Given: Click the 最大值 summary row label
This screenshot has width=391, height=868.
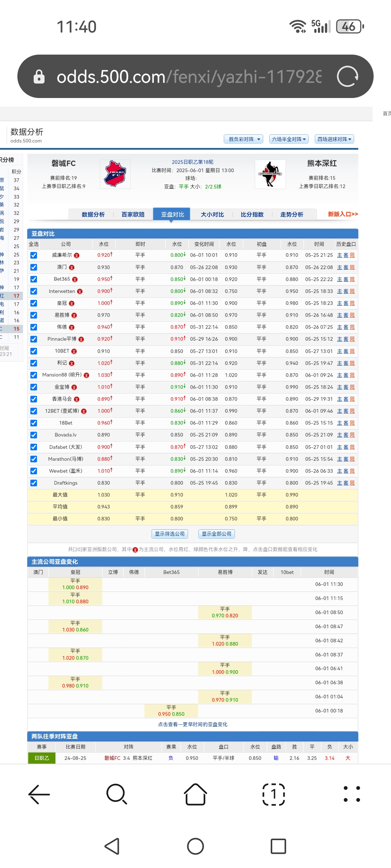Looking at the screenshot, I should coord(60,495).
